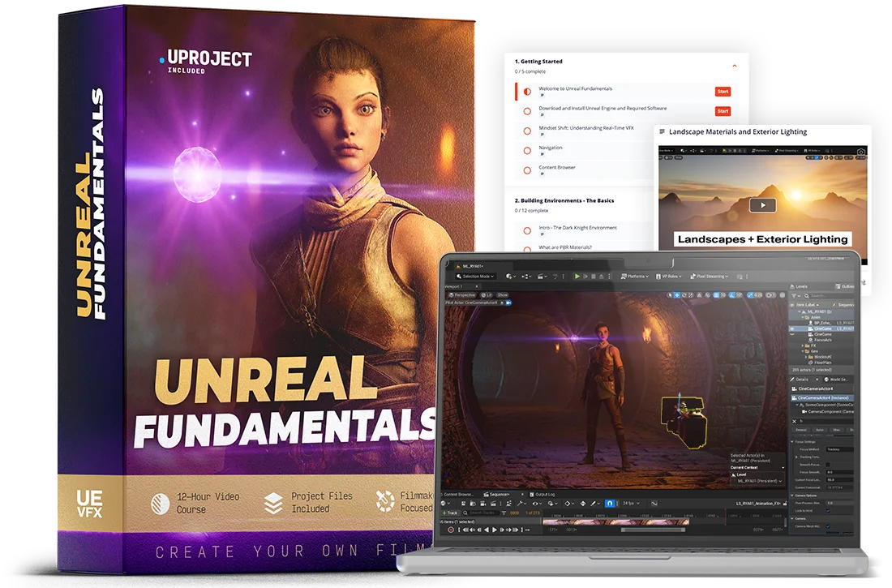Click Start for Download and Install Unreal Engine
Viewport: 892px width, 588px height.
(723, 112)
